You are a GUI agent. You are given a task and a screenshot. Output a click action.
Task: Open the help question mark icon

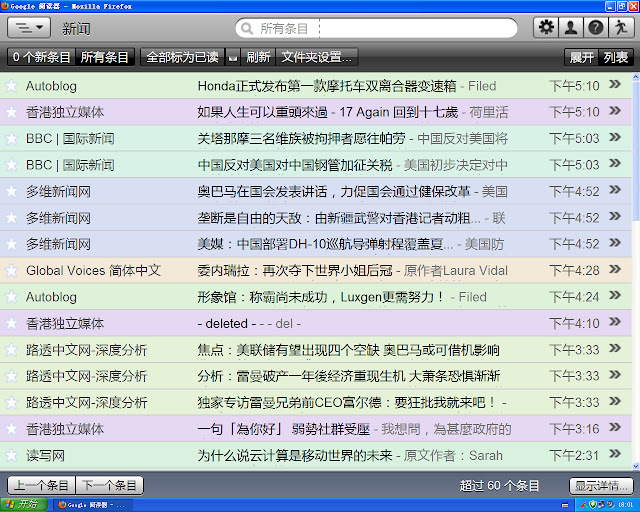click(596, 28)
